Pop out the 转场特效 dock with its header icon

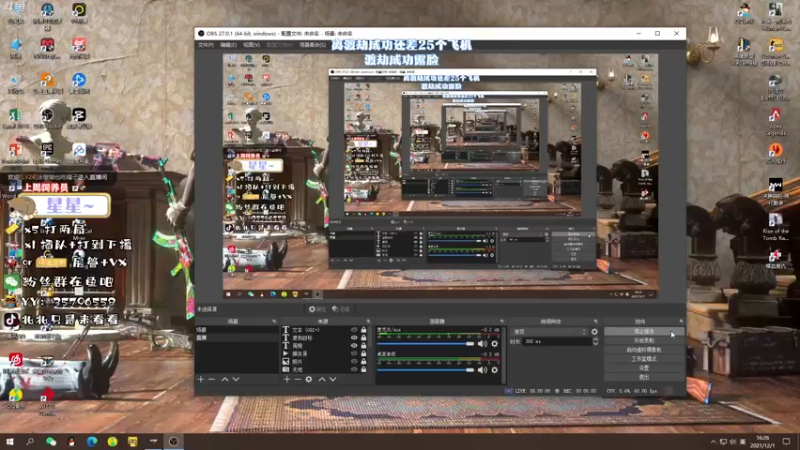pos(595,321)
